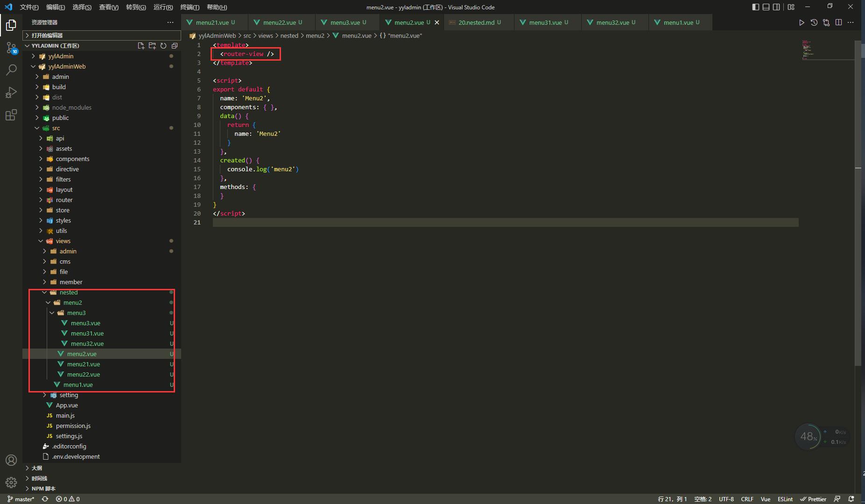Screen dimensions: 865x504
Task: Open the Search view icon
Action: [x=11, y=70]
